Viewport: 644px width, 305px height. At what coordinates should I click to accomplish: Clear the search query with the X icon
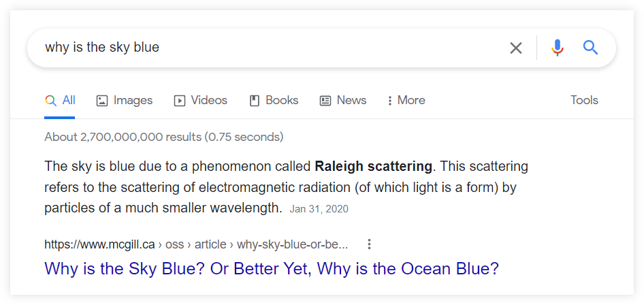coord(516,48)
